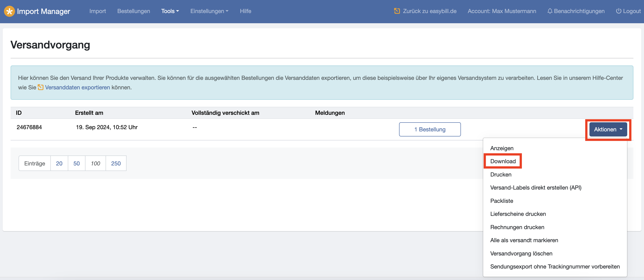644x280 pixels.
Task: Select Anzeigen from the Aktionen menu
Action: 502,148
